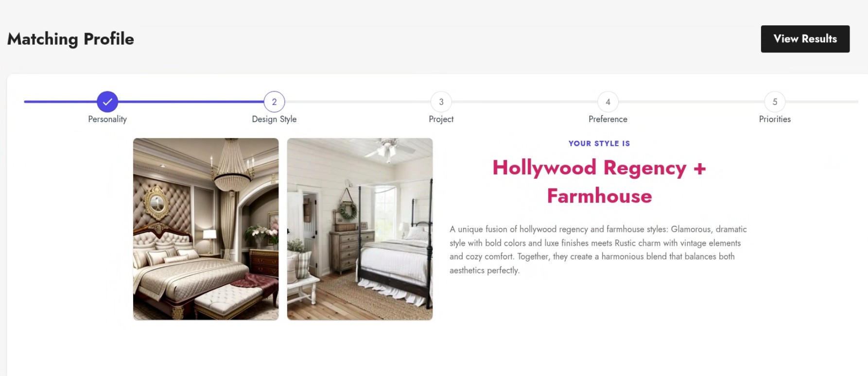The width and height of the screenshot is (868, 376).
Task: Switch to the Preference step label
Action: (x=608, y=119)
